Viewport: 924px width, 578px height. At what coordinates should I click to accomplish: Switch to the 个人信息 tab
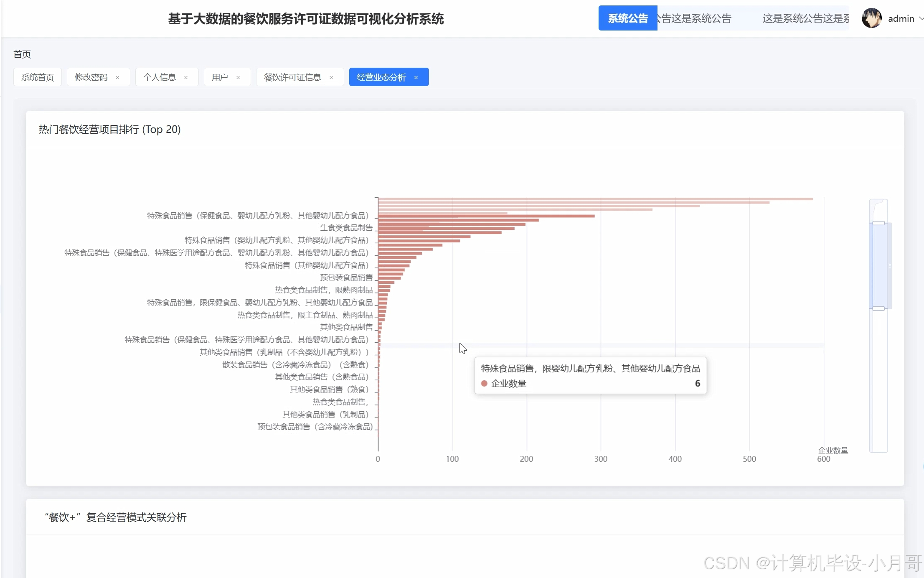pyautogui.click(x=160, y=77)
